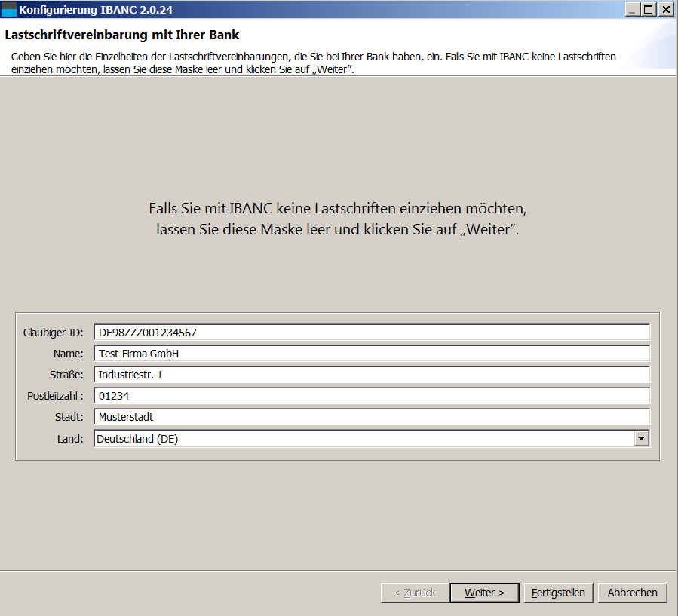Close the Konfigurierung IBANC window
This screenshot has width=678, height=616.
[x=666, y=10]
